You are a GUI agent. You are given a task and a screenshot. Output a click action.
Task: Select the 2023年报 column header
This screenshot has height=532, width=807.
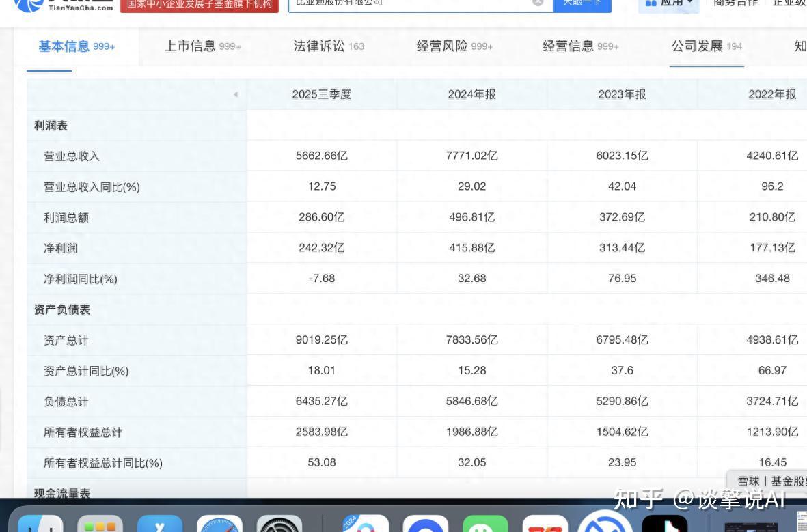(623, 94)
